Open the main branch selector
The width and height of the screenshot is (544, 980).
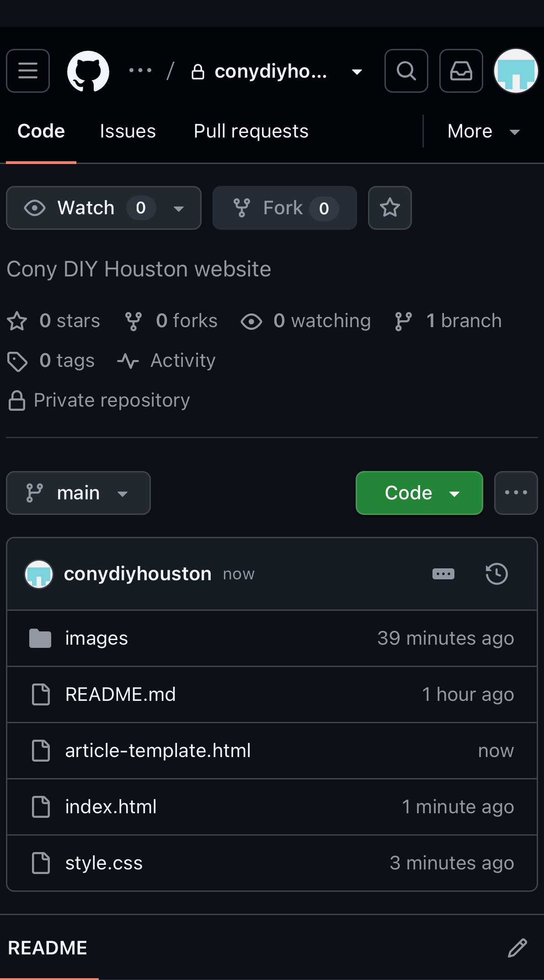pyautogui.click(x=78, y=493)
